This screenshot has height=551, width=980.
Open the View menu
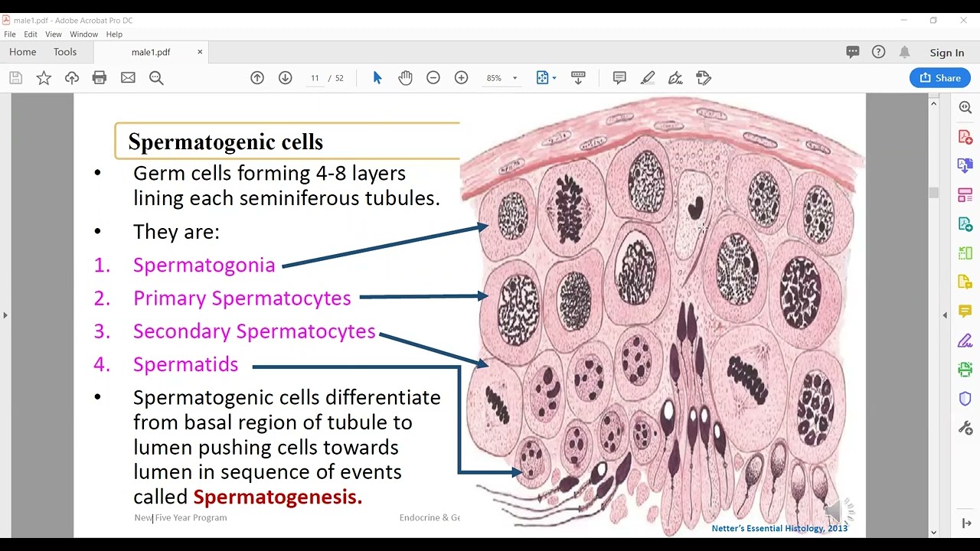click(54, 34)
